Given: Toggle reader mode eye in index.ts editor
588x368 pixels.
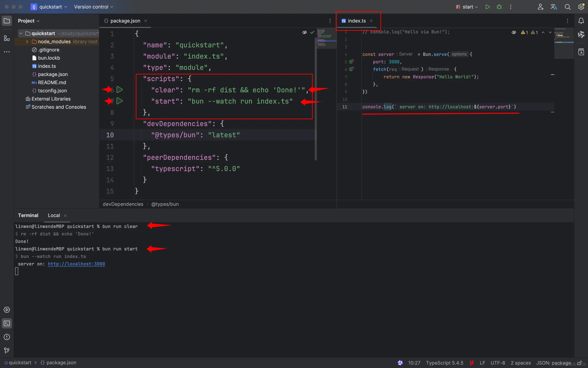Looking at the screenshot, I should tap(514, 32).
